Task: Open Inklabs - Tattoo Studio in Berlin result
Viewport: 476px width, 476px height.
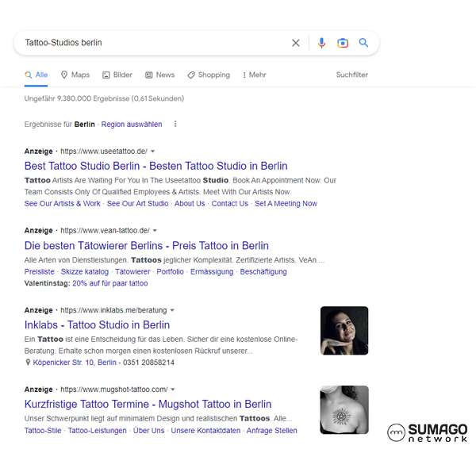Action: (97, 324)
